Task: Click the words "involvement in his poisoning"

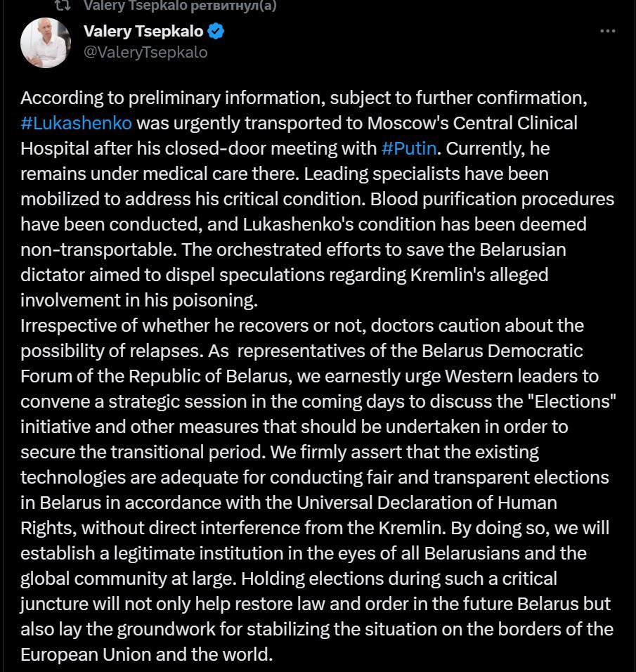Action: pos(139,300)
